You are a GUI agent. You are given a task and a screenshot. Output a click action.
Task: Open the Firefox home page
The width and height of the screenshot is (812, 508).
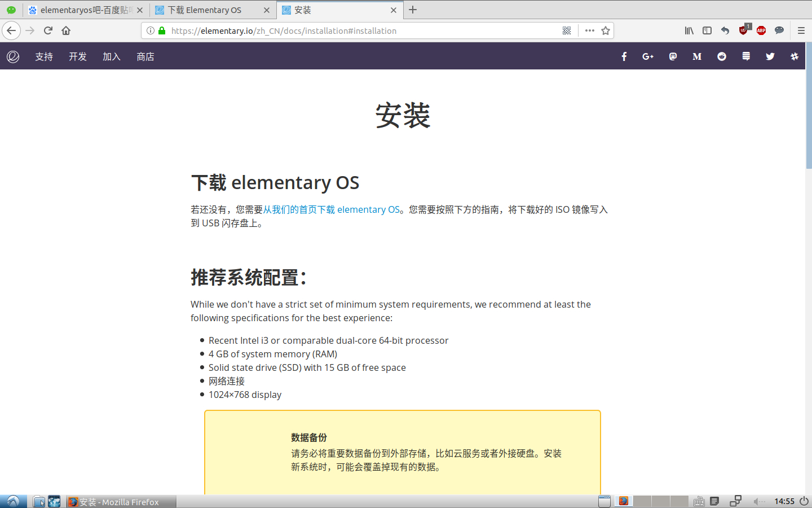[x=66, y=30]
